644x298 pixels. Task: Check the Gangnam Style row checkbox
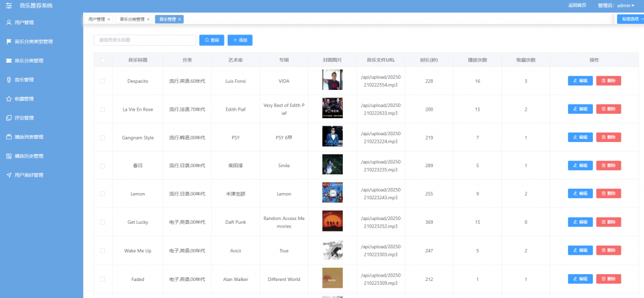tap(103, 138)
